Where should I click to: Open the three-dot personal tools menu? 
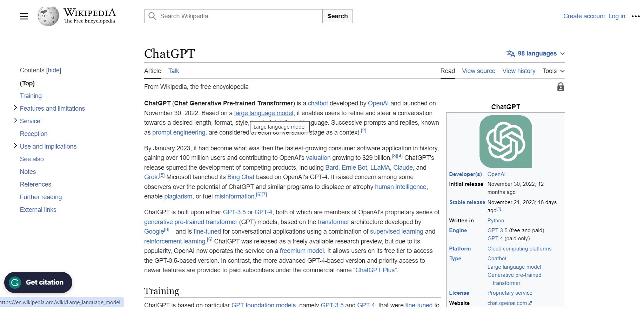(636, 16)
